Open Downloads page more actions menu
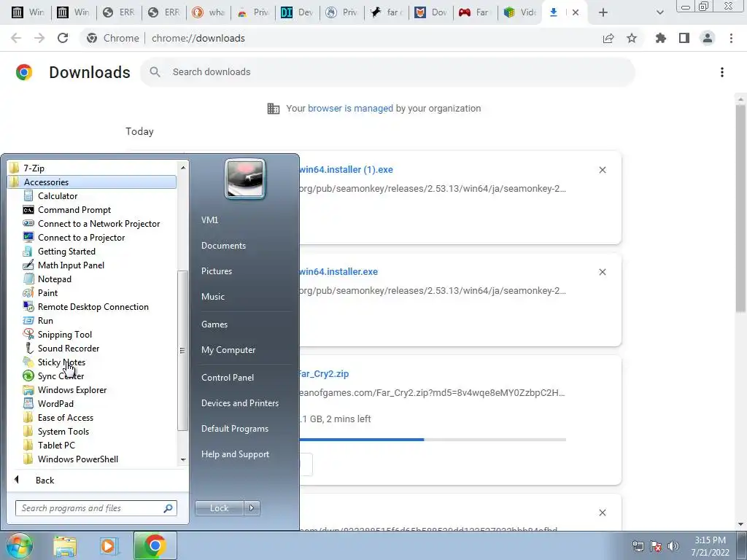Image resolution: width=747 pixels, height=560 pixels. coord(722,72)
